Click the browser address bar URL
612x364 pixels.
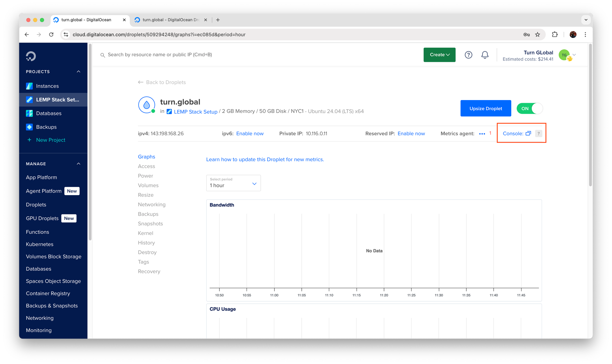pyautogui.click(x=159, y=35)
